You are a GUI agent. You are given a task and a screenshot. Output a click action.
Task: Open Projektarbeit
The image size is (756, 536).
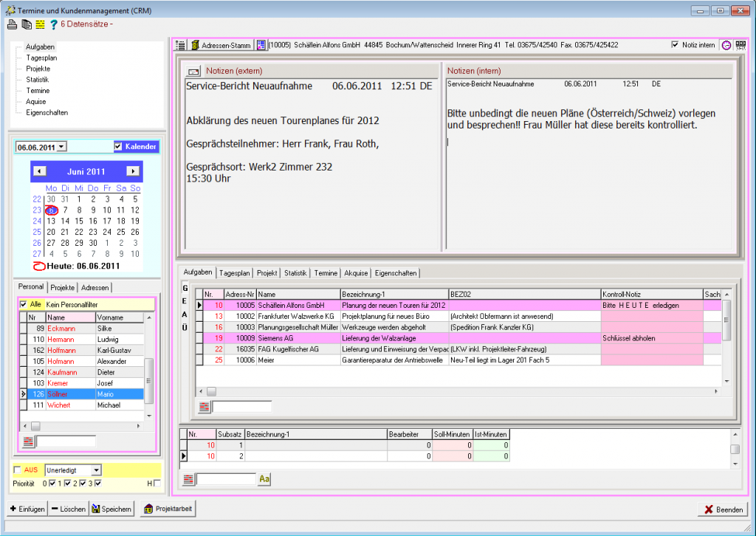coord(168,509)
